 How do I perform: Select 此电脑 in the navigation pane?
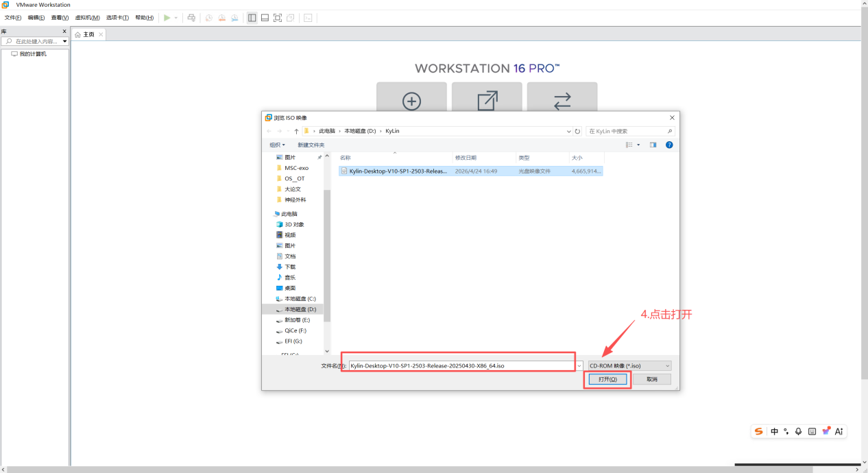pos(289,214)
